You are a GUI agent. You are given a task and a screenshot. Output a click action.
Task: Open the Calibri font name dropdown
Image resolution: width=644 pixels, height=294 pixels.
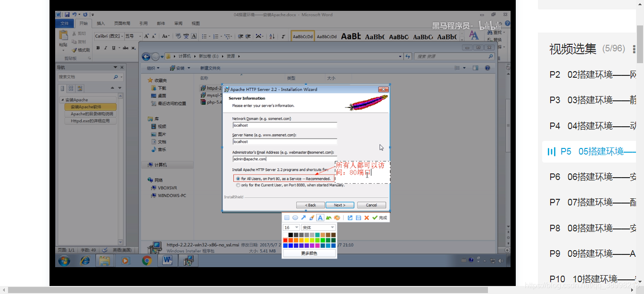(x=122, y=36)
